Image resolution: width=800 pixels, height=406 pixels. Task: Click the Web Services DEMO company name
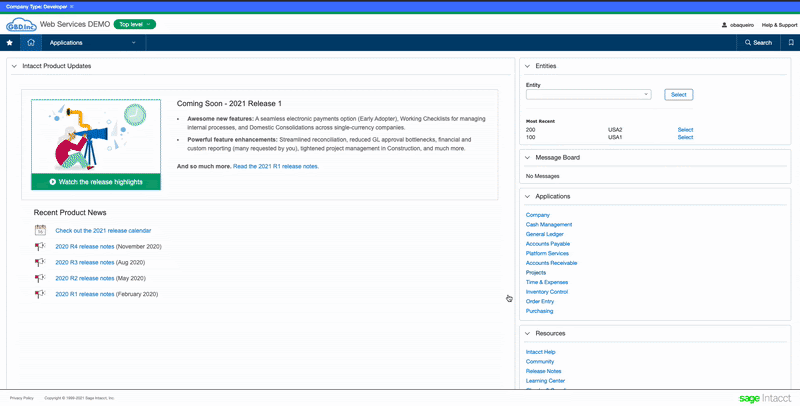coord(74,24)
